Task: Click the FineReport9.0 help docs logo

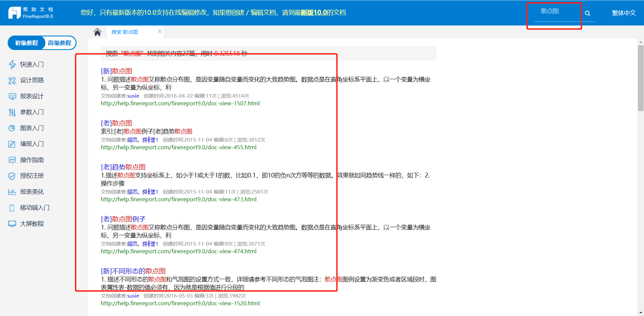Action: 31,13
